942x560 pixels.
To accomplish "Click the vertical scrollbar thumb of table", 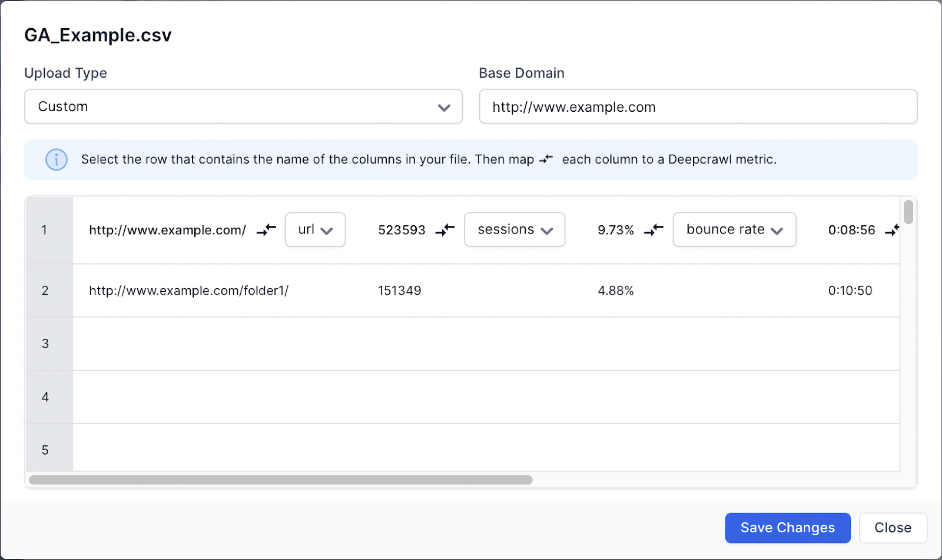I will pyautogui.click(x=908, y=212).
